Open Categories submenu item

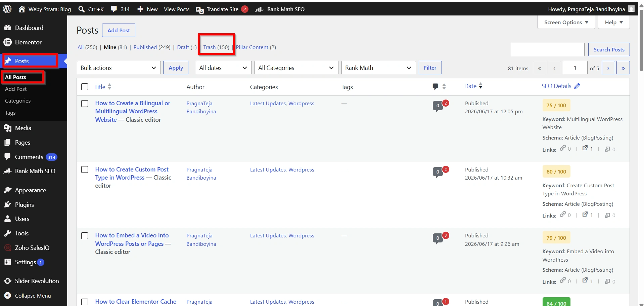click(18, 101)
